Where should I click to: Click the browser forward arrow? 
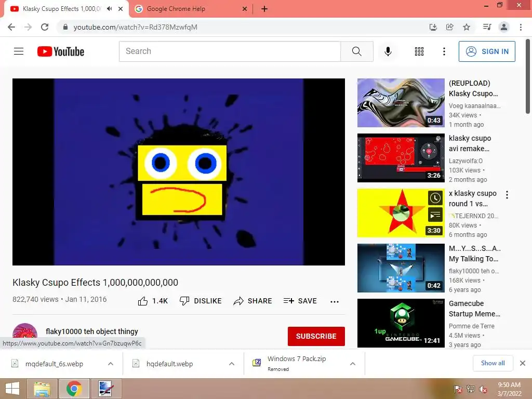click(x=28, y=27)
